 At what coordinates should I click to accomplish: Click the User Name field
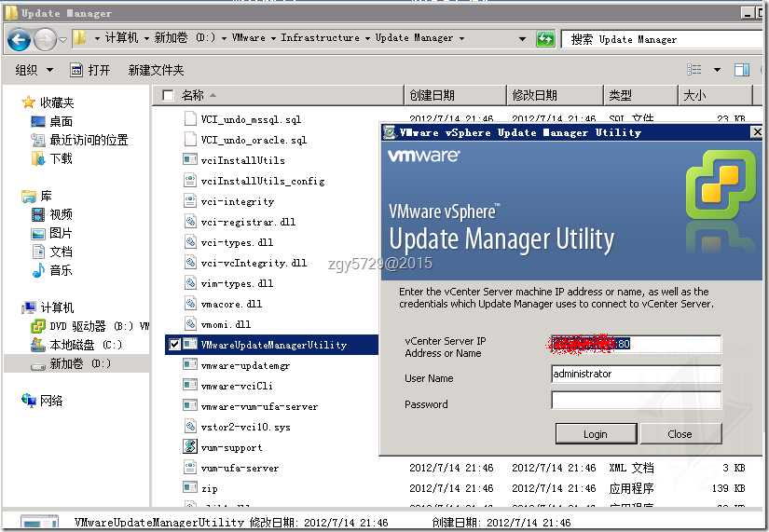pyautogui.click(x=636, y=375)
